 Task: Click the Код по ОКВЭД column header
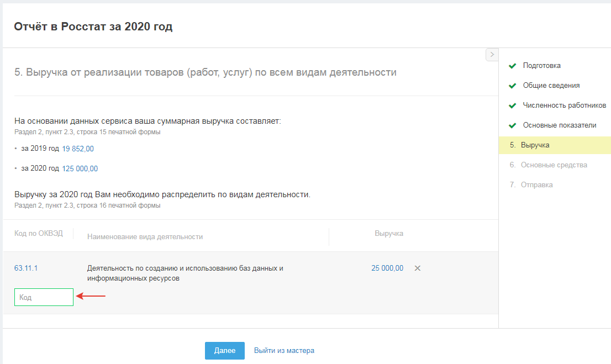(39, 234)
